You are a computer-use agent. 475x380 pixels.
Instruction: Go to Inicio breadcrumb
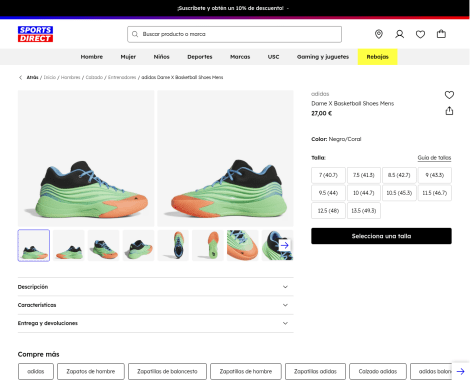coord(50,77)
